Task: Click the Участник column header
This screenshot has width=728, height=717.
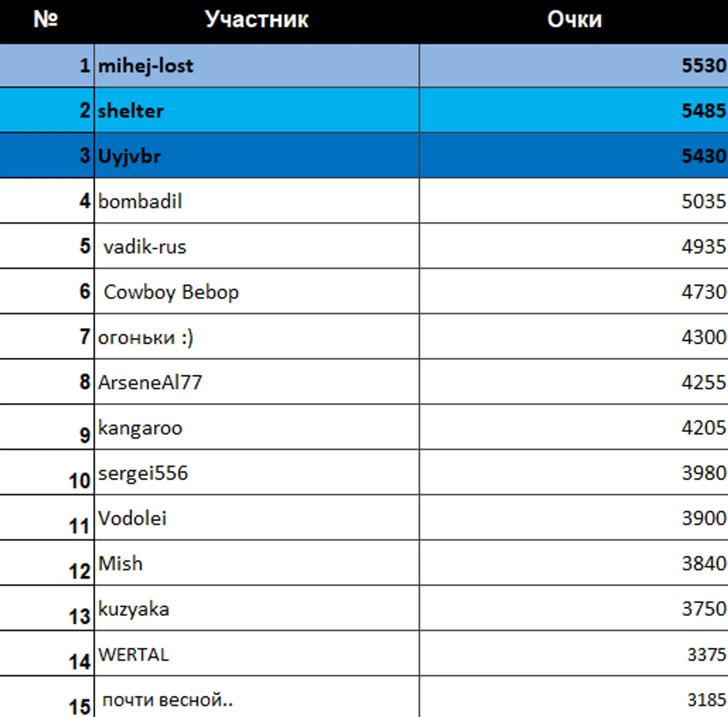Action: click(x=256, y=20)
